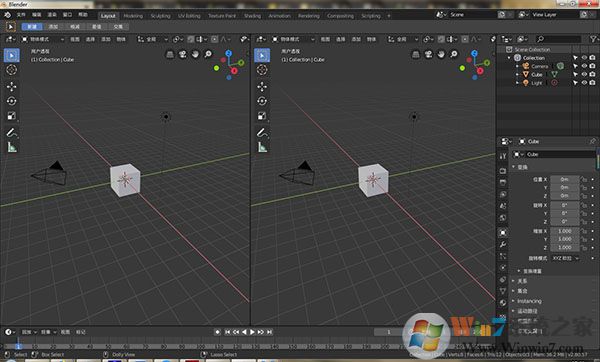Toggle snapping magnet in left viewport header
Image resolution: width=600 pixels, height=362 pixels.
[x=191, y=39]
